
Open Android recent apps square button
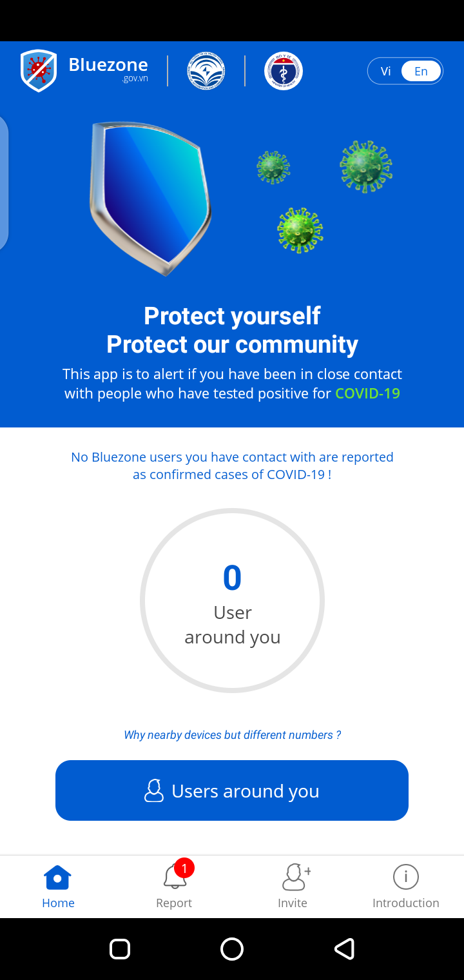click(x=120, y=948)
